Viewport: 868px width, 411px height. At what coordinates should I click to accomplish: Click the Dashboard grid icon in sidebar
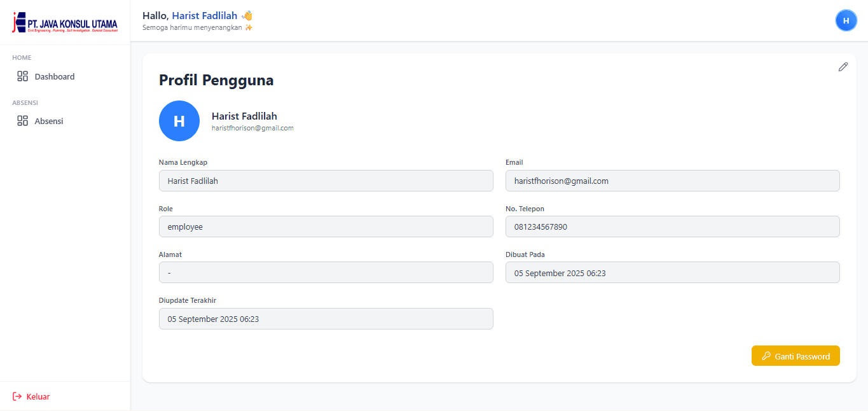click(23, 76)
